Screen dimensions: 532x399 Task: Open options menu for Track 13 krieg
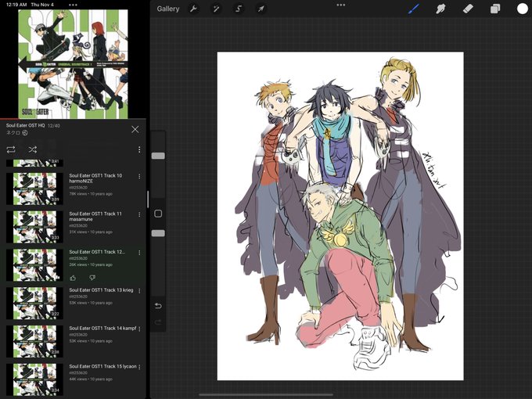coord(139,291)
